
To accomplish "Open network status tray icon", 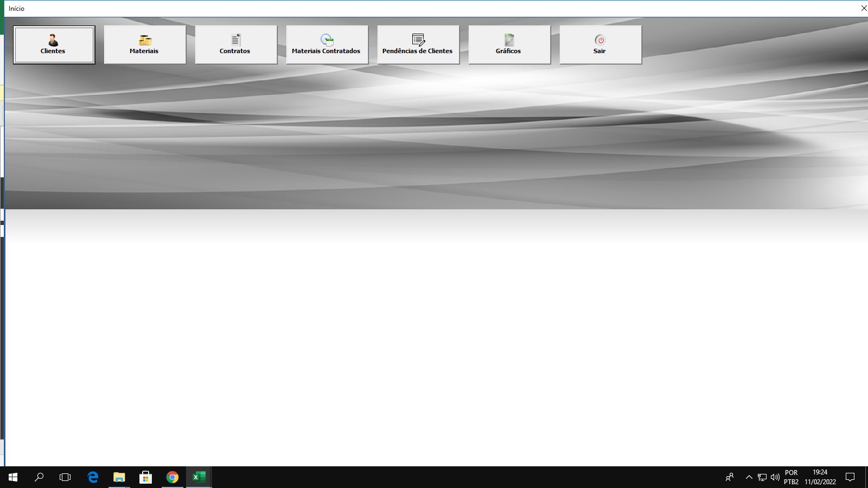I will point(762,477).
